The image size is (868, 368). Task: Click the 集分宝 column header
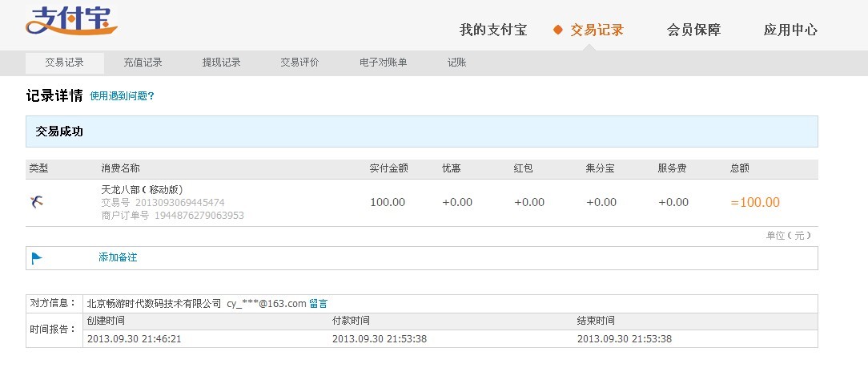point(600,168)
